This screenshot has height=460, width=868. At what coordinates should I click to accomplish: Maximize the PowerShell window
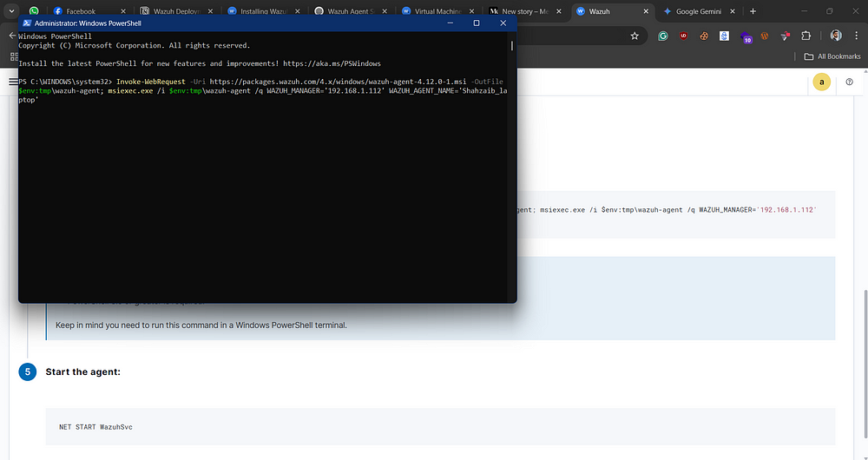tap(476, 23)
